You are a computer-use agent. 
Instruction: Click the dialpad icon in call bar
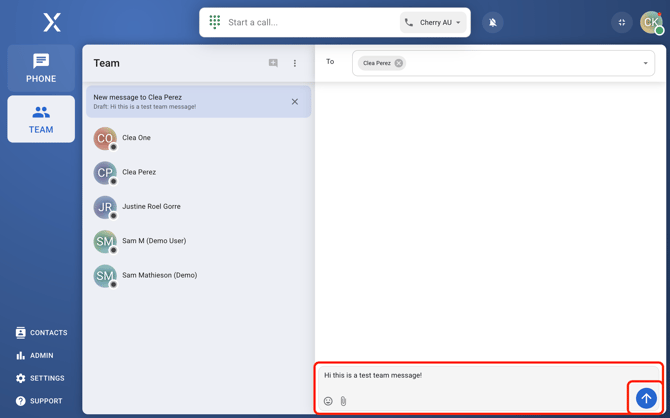point(215,22)
